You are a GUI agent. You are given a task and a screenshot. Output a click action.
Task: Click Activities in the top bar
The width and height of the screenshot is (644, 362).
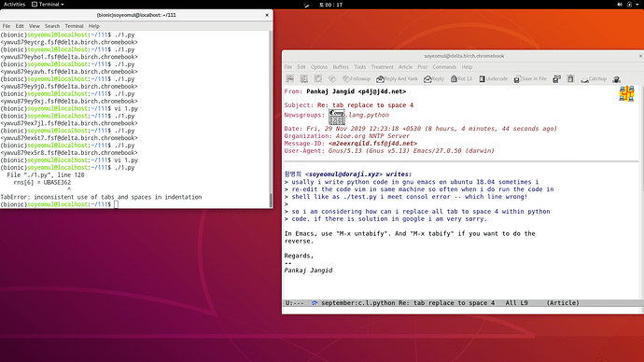(x=14, y=4)
